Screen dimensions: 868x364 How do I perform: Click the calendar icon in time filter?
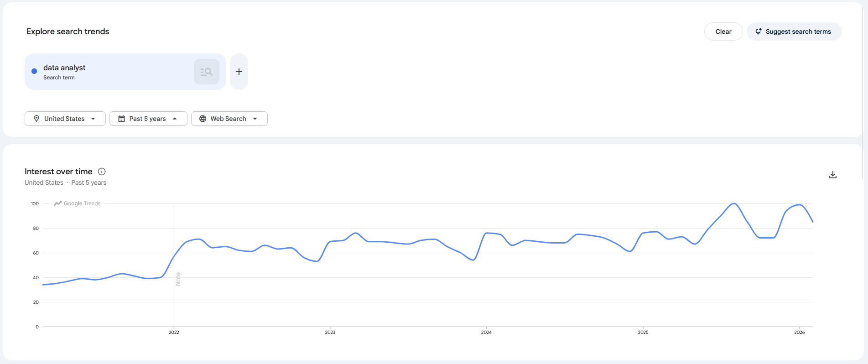[x=121, y=119]
